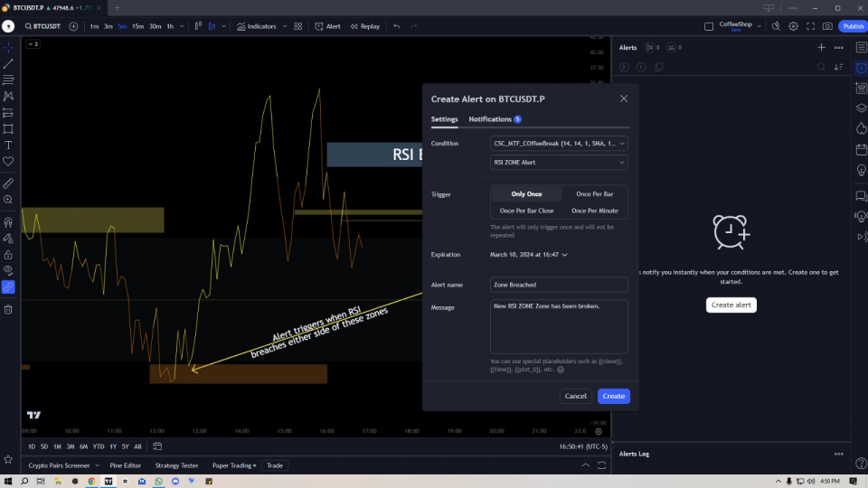
Task: Select the Text tool in left toolbar
Action: (x=8, y=145)
